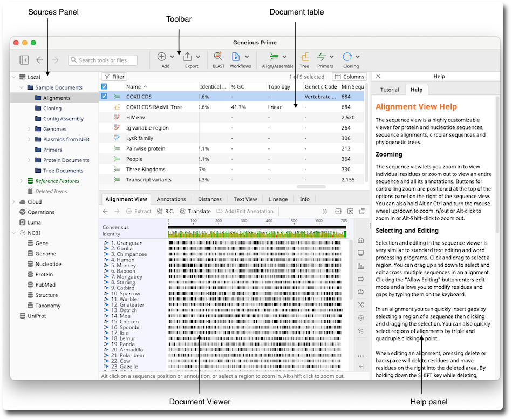Image resolution: width=512 pixels, height=420 pixels.
Task: Switch to the Annotations tab
Action: tap(171, 199)
